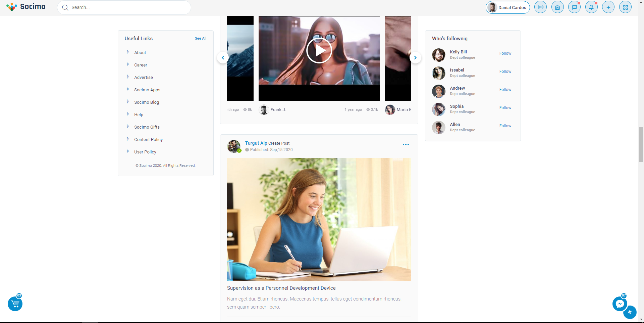
Task: Open the notifications bell icon
Action: [591, 7]
